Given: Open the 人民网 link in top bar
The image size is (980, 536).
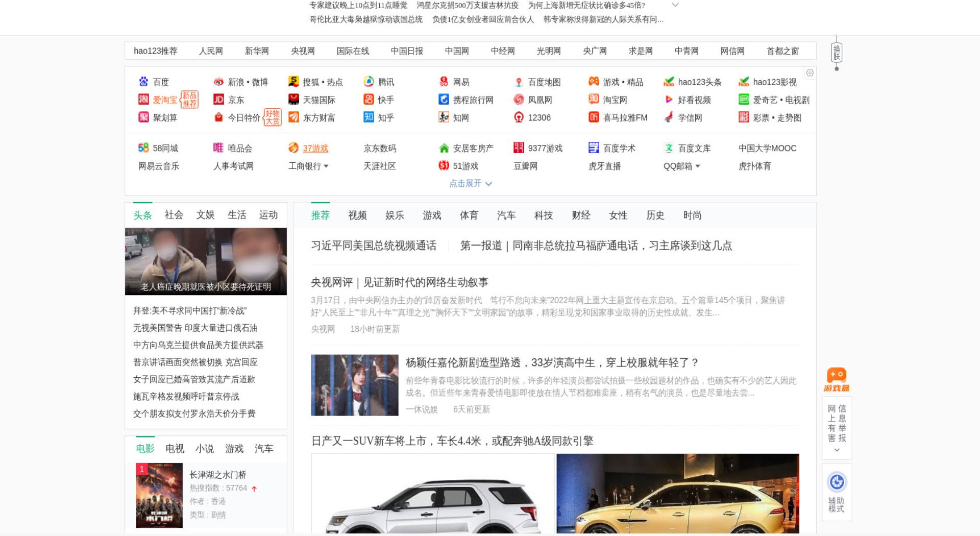Looking at the screenshot, I should (211, 51).
